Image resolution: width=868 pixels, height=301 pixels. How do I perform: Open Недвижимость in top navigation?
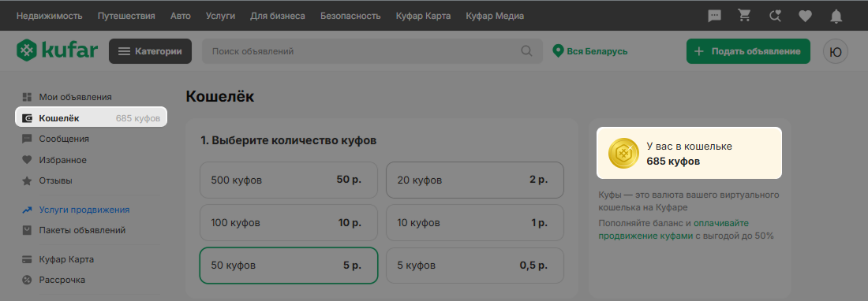[49, 16]
